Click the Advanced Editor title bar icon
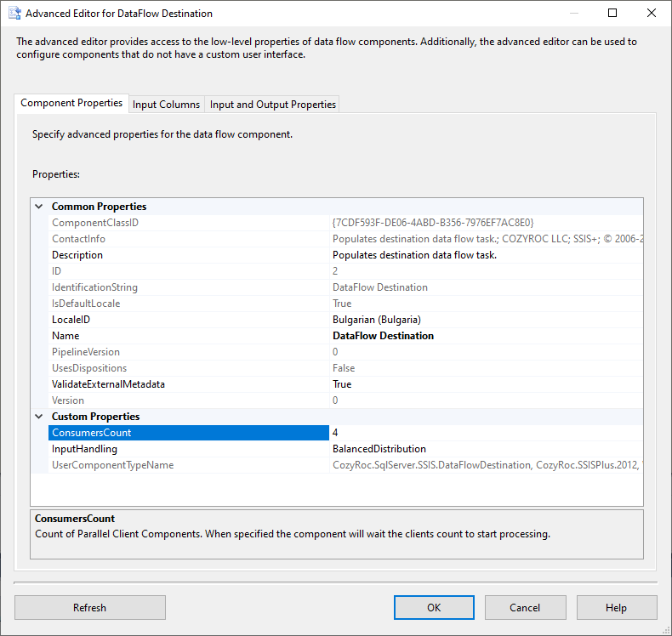672x636 pixels. pos(14,14)
